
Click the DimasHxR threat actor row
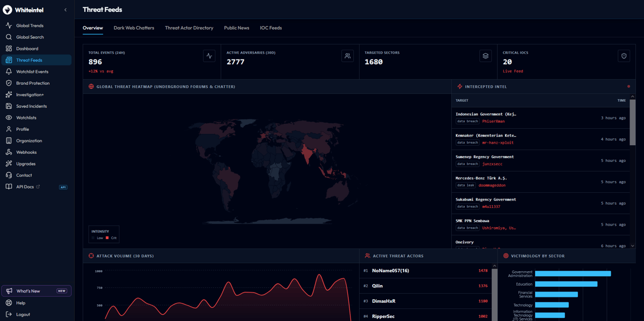click(x=426, y=301)
